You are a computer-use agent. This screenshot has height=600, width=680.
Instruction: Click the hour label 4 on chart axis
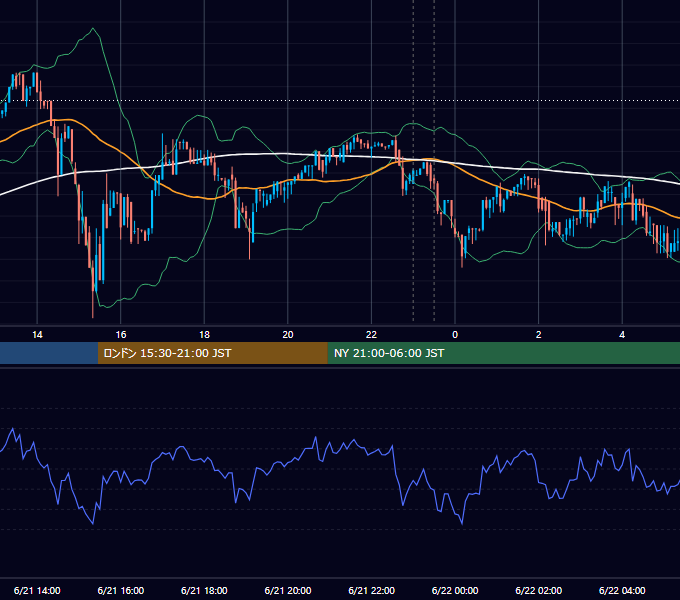click(622, 335)
